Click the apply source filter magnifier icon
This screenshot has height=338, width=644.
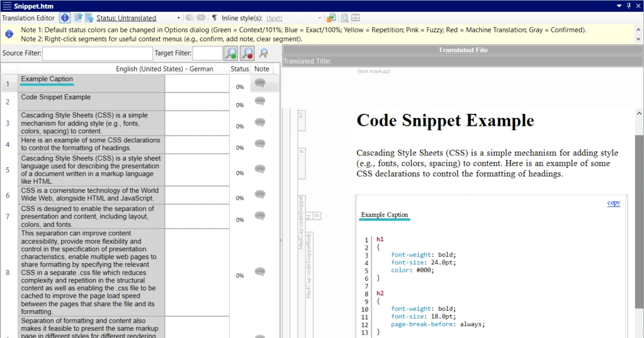231,53
